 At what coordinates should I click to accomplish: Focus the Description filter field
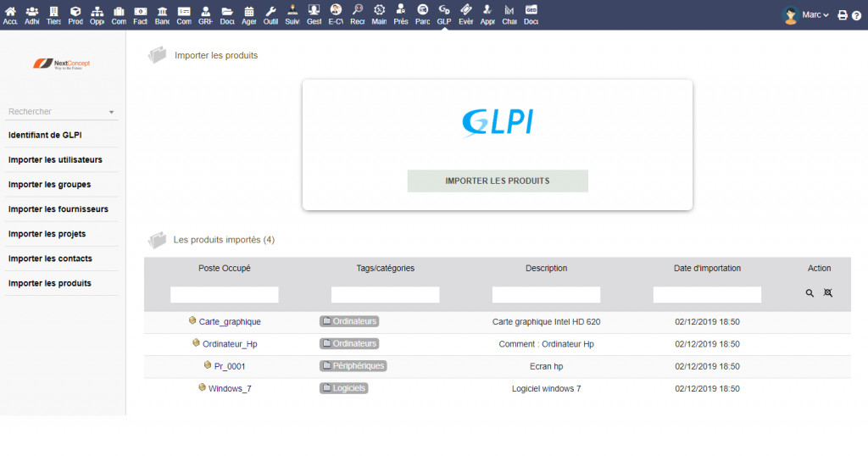pyautogui.click(x=547, y=294)
